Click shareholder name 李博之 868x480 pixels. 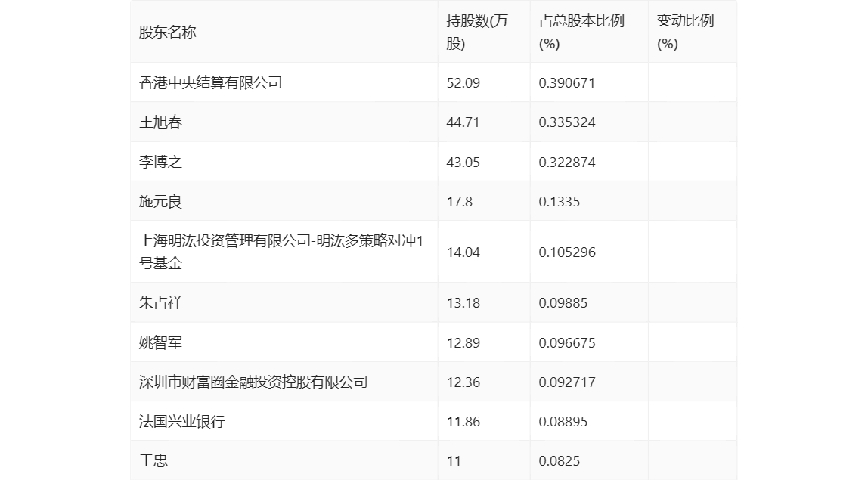[x=160, y=162]
